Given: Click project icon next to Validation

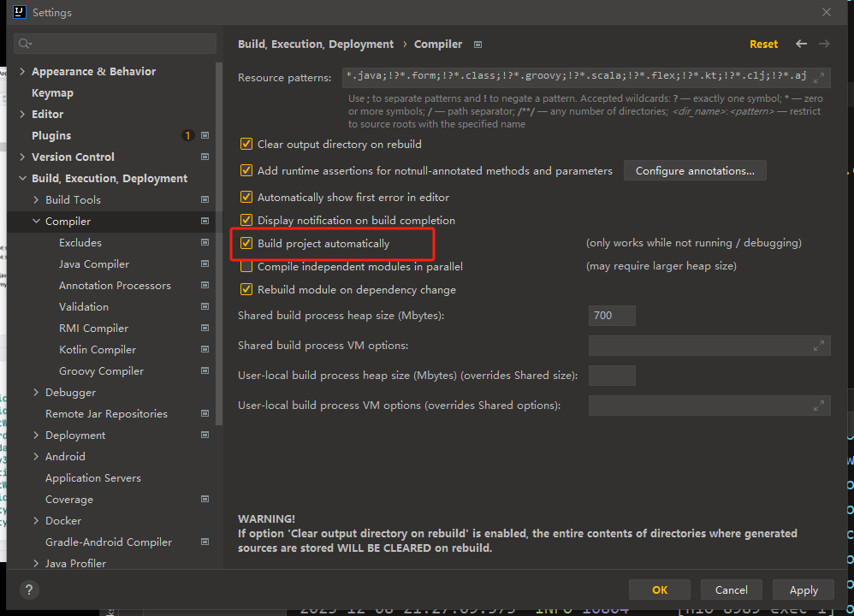Looking at the screenshot, I should point(205,306).
